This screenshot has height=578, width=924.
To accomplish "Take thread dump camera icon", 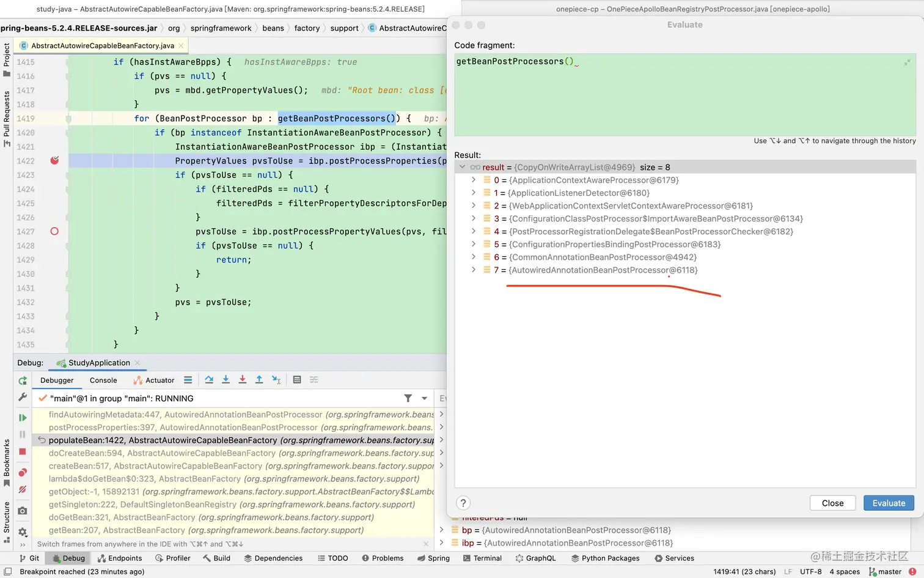I will (x=23, y=511).
